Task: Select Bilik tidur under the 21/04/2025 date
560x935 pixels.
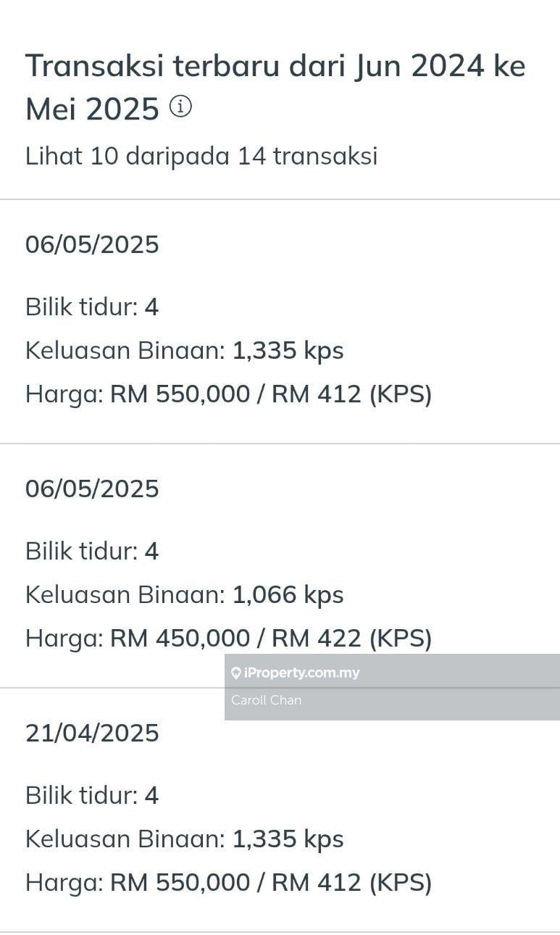Action: [92, 796]
